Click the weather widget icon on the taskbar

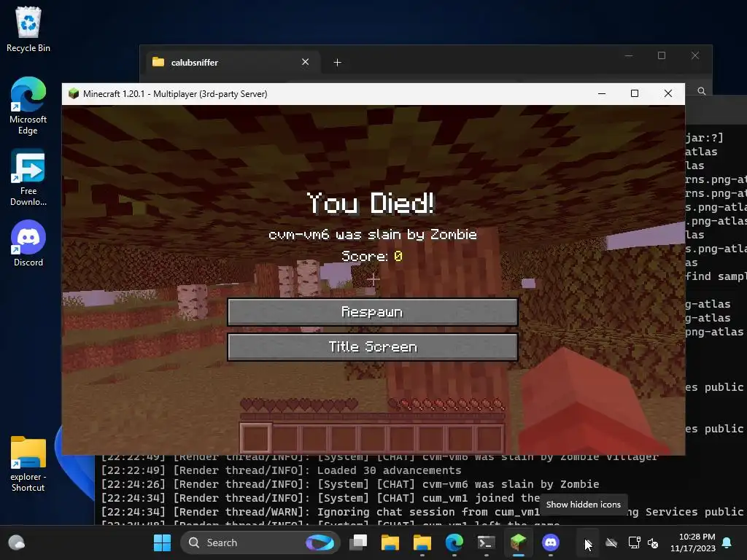pyautogui.click(x=17, y=542)
